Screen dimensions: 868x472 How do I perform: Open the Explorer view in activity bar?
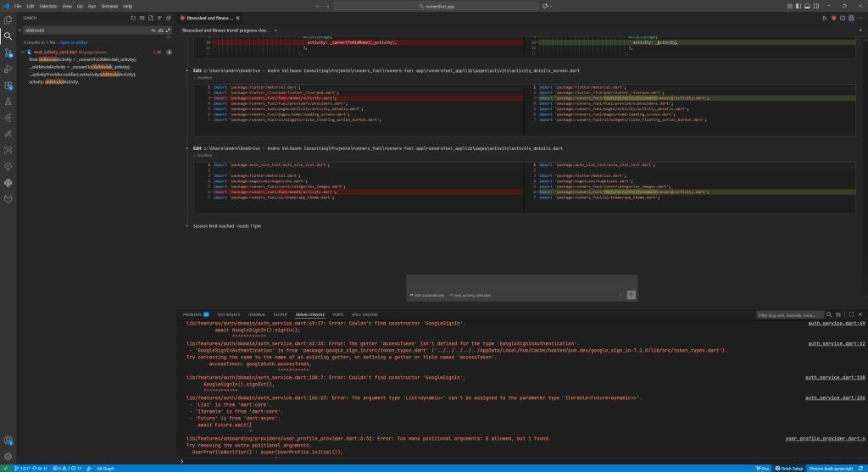point(8,20)
